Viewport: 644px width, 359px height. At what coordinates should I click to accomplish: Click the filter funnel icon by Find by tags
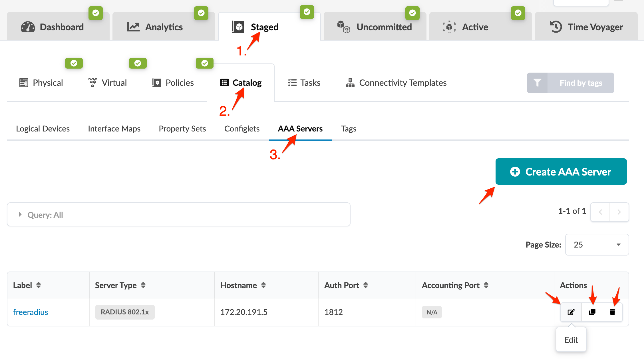click(537, 83)
